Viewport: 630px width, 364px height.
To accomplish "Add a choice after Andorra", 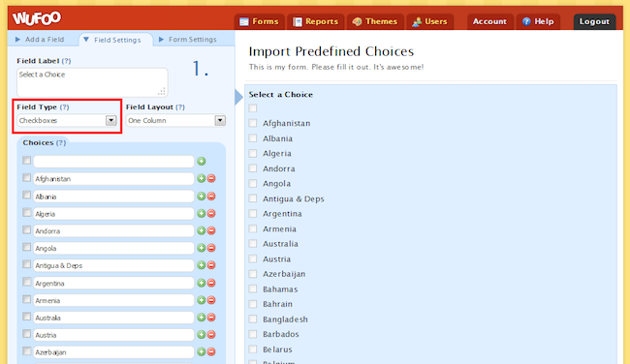I will (x=202, y=230).
